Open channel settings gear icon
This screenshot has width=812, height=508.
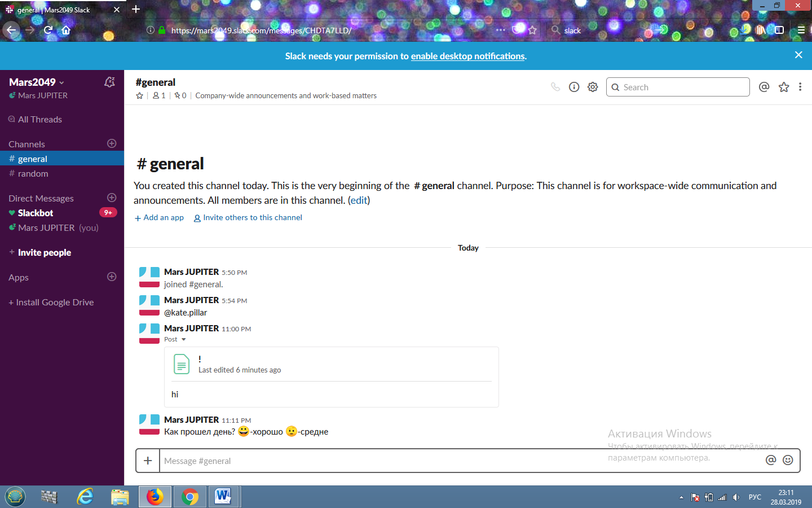pyautogui.click(x=593, y=87)
